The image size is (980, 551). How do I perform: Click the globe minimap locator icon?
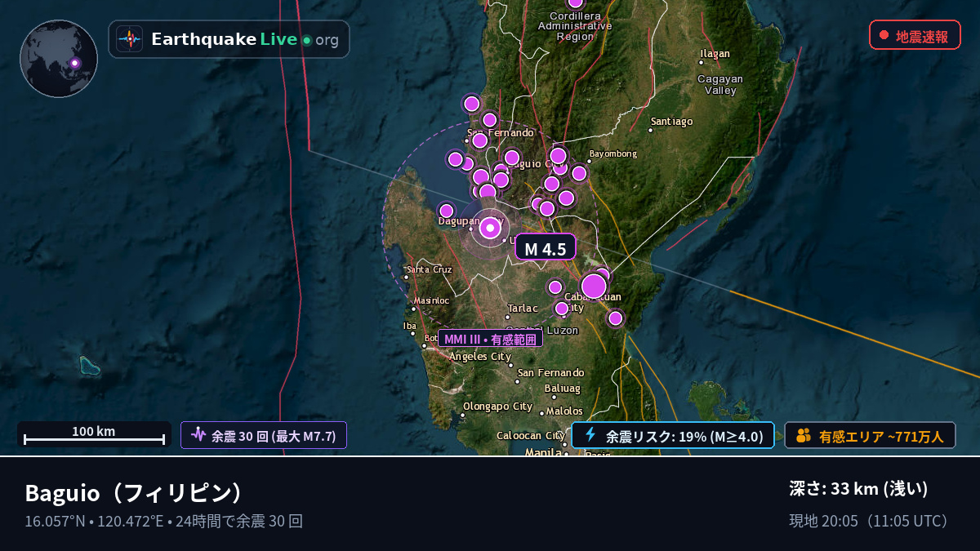click(x=59, y=59)
